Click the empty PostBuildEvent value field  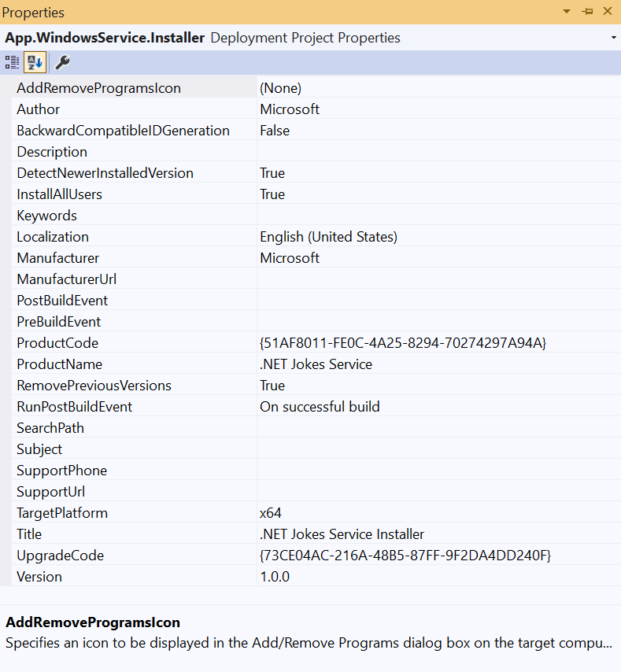tap(439, 301)
